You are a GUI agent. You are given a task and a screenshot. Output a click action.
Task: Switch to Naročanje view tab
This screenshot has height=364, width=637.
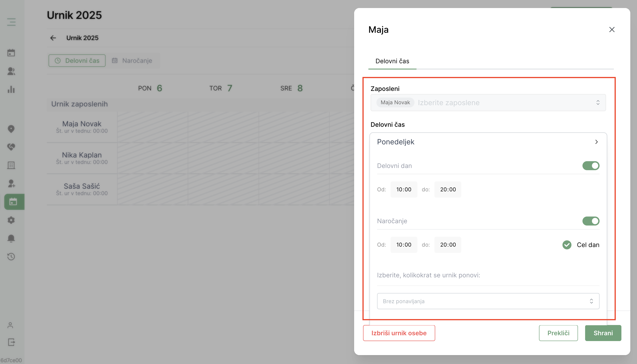pyautogui.click(x=132, y=61)
